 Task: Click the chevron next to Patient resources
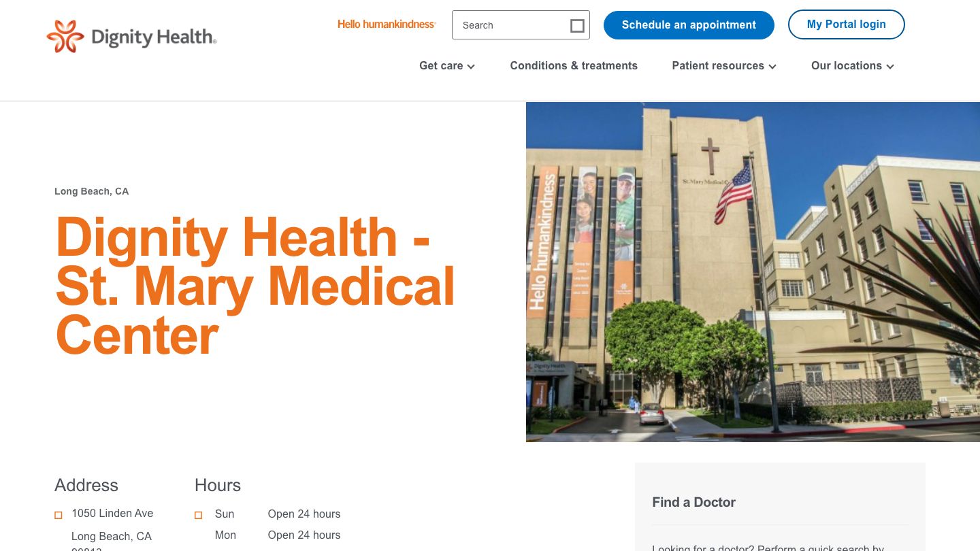(772, 67)
